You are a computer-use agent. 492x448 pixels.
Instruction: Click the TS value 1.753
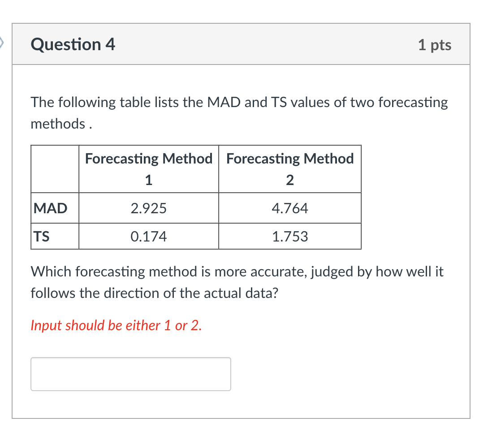coord(289,236)
